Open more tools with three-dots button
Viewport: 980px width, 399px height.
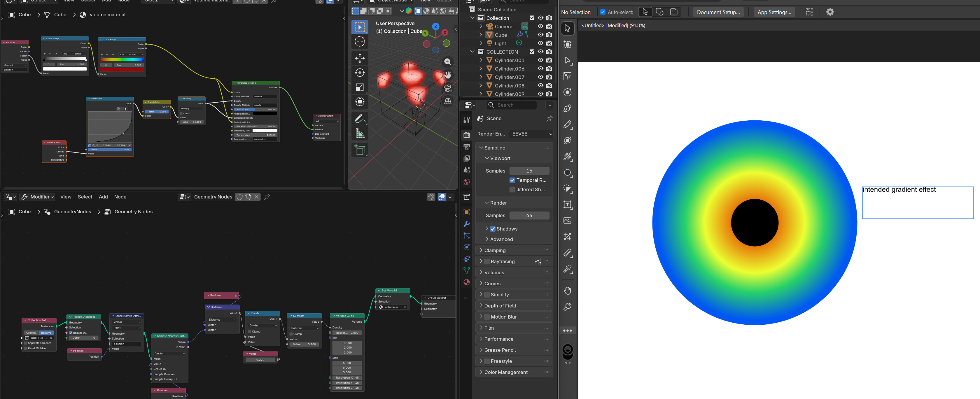coord(567,331)
